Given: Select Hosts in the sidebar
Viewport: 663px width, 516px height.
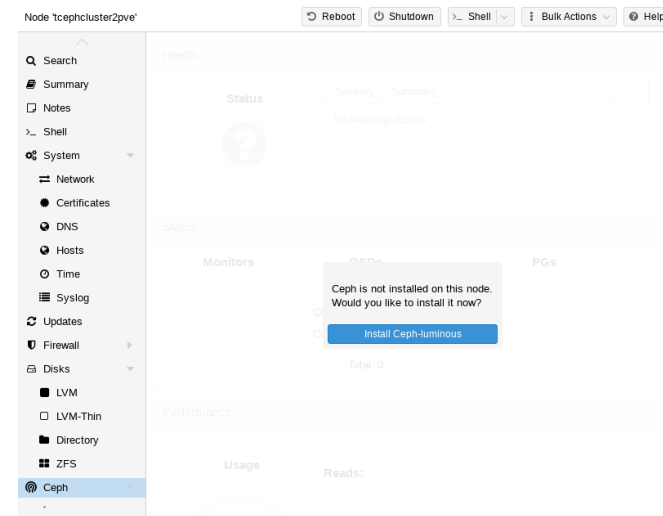Looking at the screenshot, I should click(x=82, y=250).
